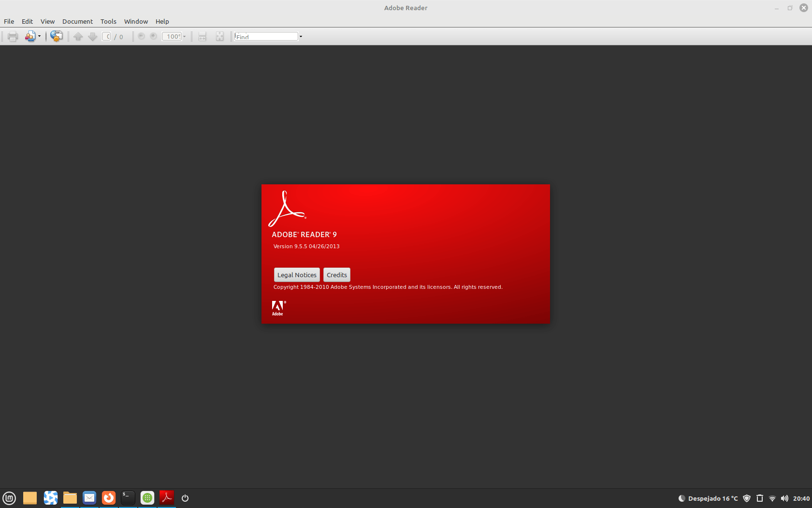Image resolution: width=812 pixels, height=508 pixels.
Task: Click the 100% zoom value field
Action: point(172,36)
